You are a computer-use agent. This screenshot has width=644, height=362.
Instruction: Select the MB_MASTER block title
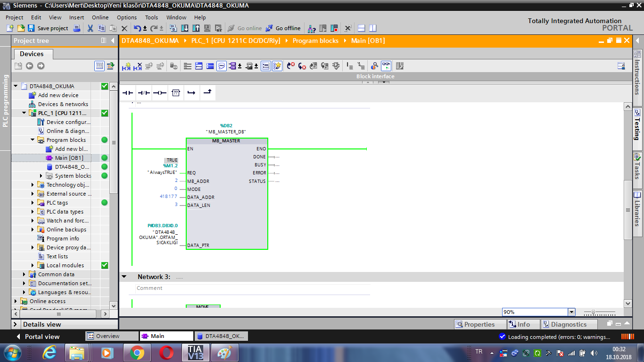click(x=227, y=141)
